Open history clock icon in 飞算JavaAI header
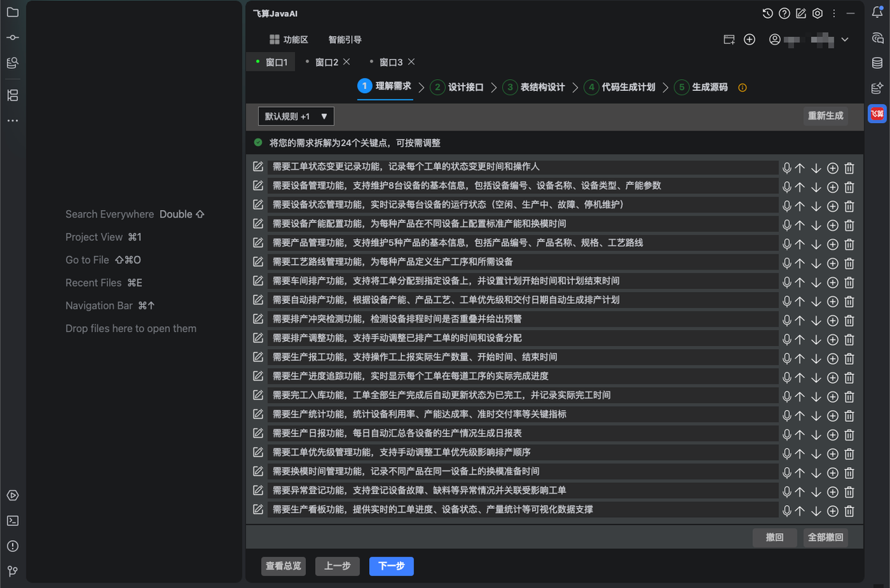This screenshot has height=588, width=890. pos(768,13)
